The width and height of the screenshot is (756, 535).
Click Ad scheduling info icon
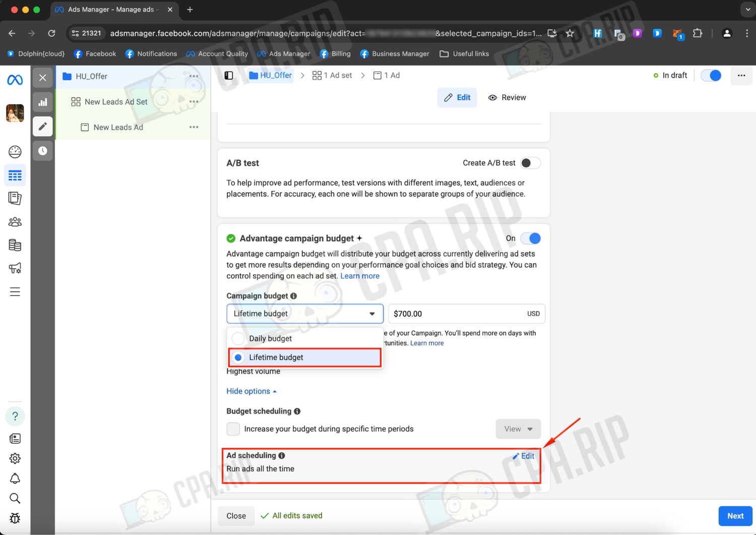tap(282, 456)
